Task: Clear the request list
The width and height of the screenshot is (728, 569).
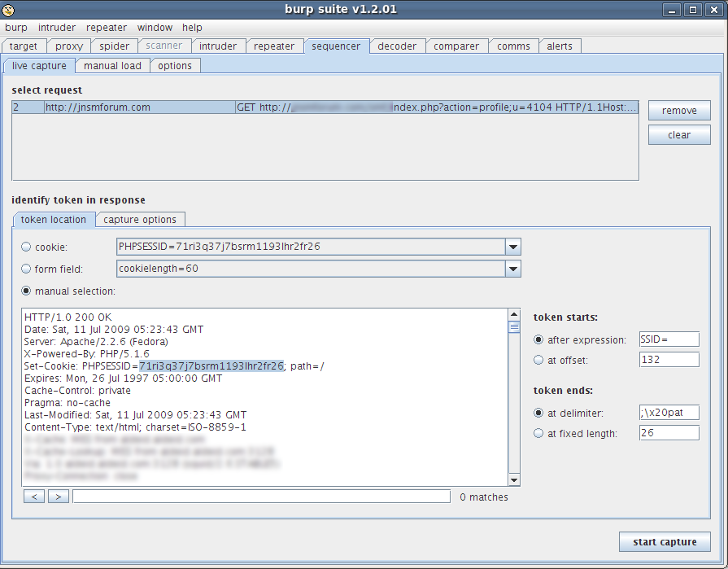Action: pyautogui.click(x=678, y=135)
